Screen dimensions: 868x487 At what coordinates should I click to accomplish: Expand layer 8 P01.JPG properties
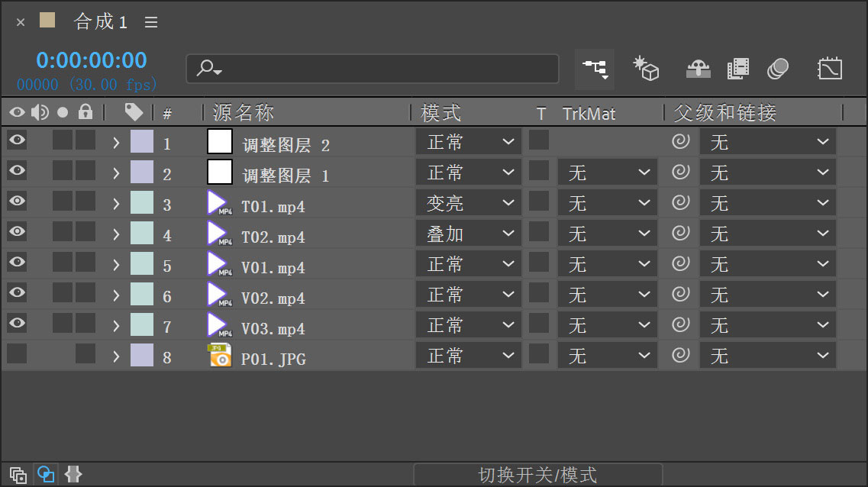pos(116,356)
